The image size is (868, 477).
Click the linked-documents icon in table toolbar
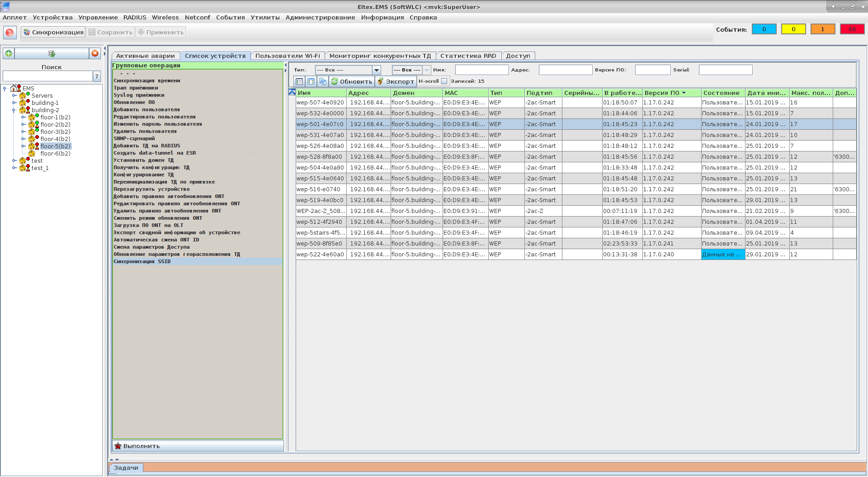323,81
